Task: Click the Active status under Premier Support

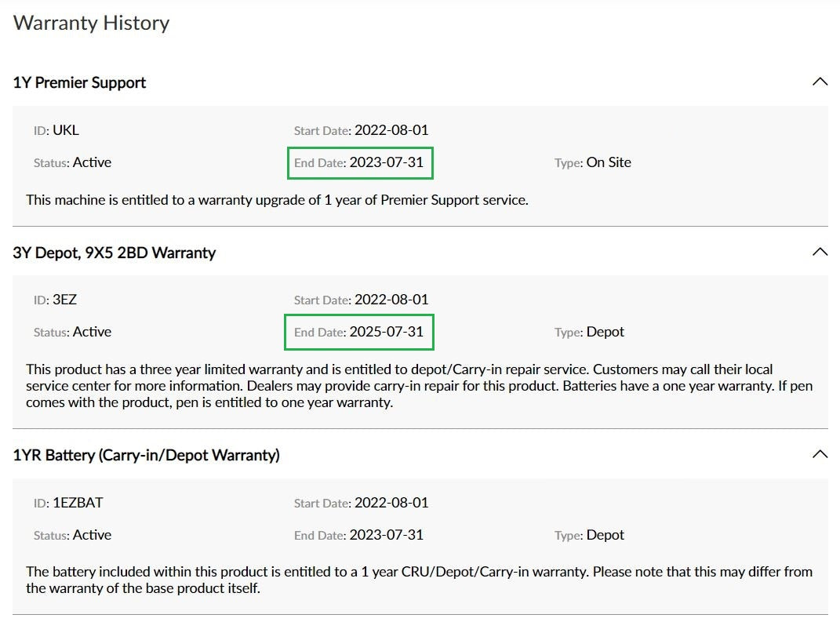Action: (x=92, y=162)
